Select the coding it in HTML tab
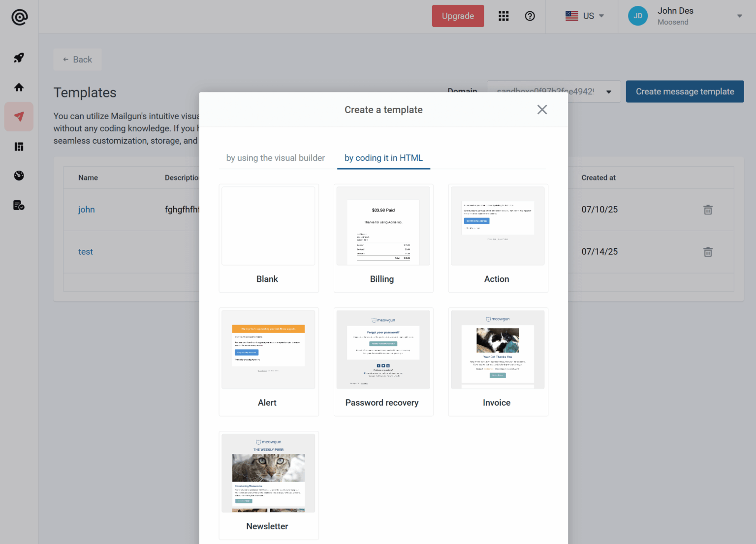 (x=383, y=158)
